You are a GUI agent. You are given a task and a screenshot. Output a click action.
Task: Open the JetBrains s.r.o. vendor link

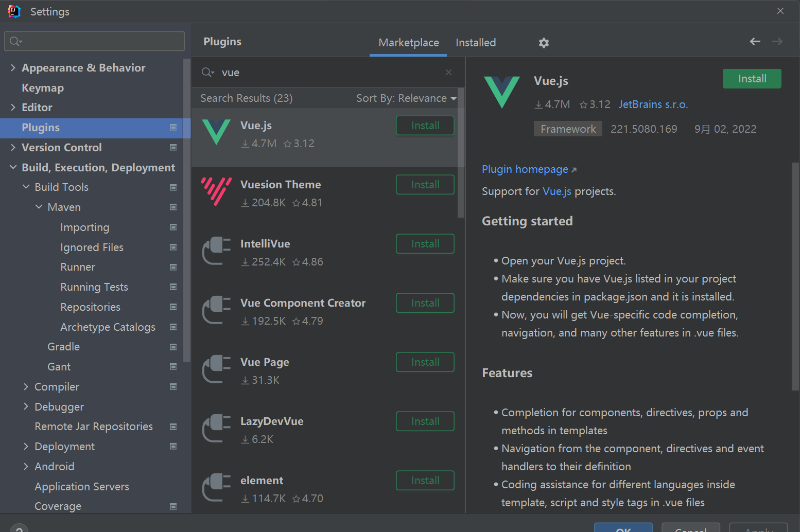click(x=653, y=104)
